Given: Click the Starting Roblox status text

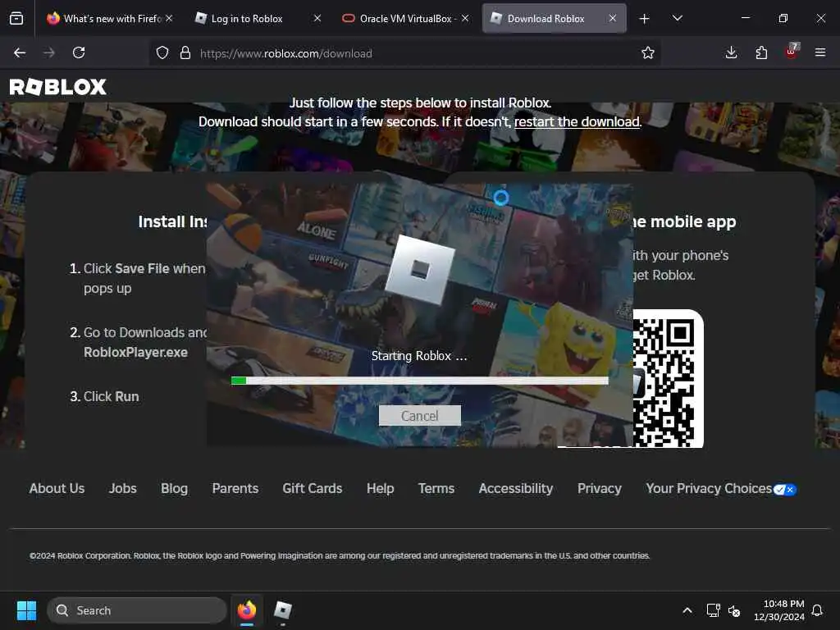Looking at the screenshot, I should coord(419,356).
